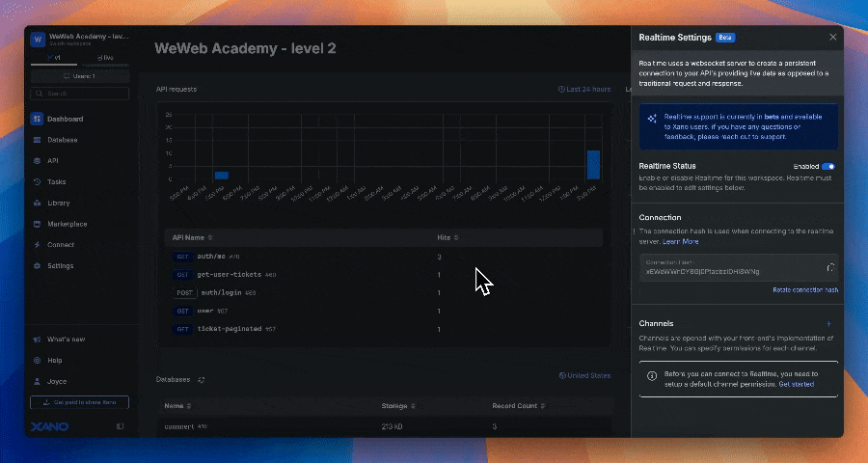Click the API sidebar icon
868x463 pixels.
(x=37, y=161)
